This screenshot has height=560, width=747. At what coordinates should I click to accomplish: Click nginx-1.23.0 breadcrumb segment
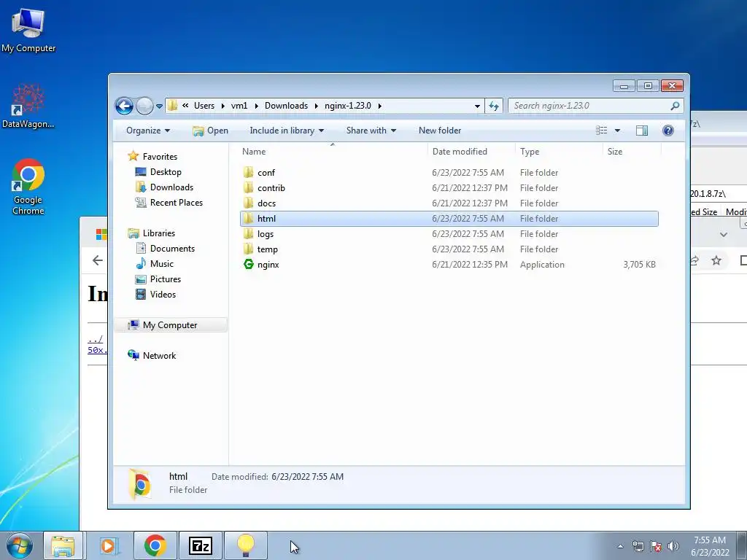(348, 106)
